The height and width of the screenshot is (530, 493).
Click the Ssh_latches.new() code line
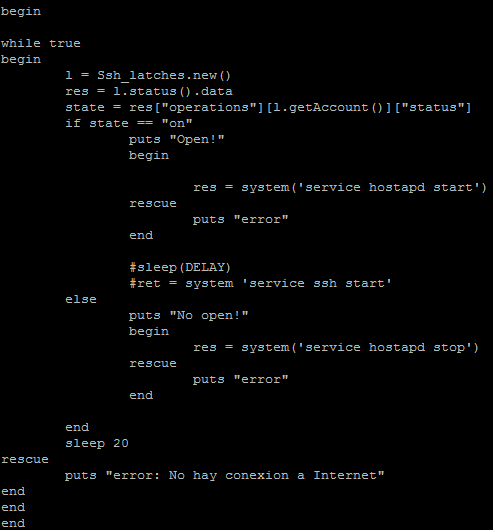[x=148, y=75]
